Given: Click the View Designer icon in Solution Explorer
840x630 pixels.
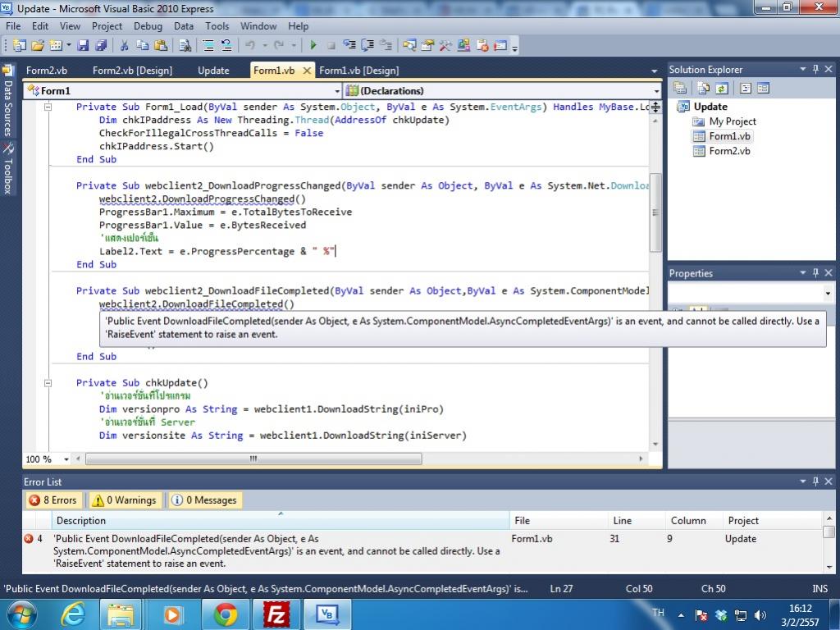Looking at the screenshot, I should click(x=764, y=89).
